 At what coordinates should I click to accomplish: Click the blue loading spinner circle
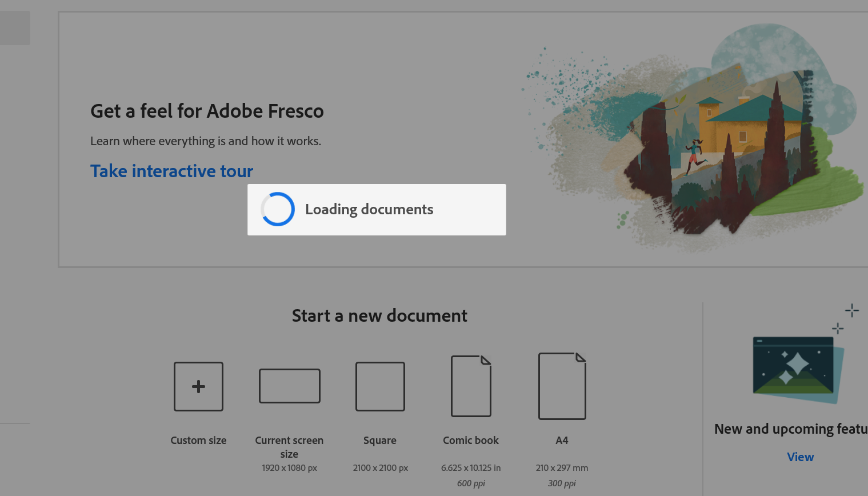pos(278,209)
